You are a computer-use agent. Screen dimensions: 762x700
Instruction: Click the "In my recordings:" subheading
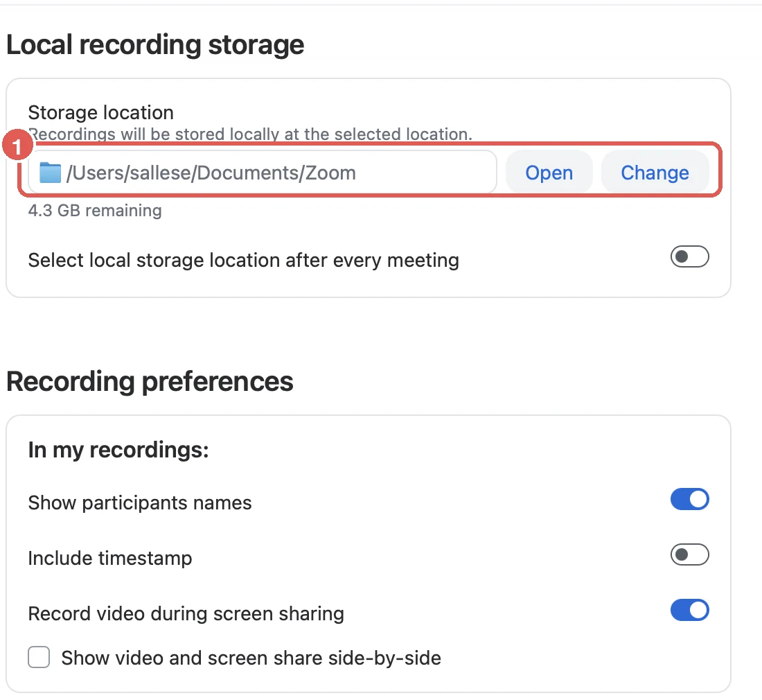118,450
